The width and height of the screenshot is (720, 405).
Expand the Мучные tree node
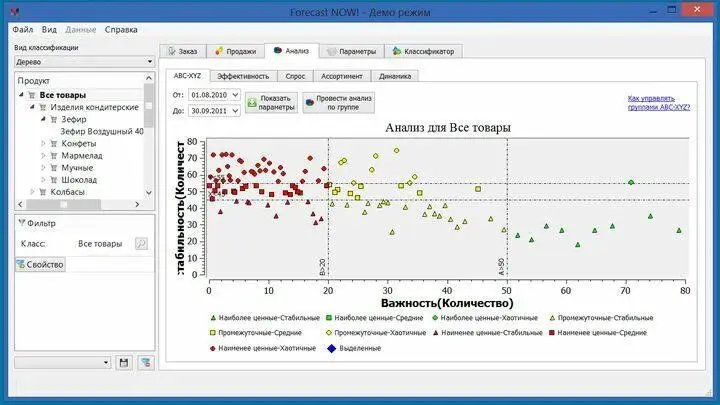click(x=43, y=168)
